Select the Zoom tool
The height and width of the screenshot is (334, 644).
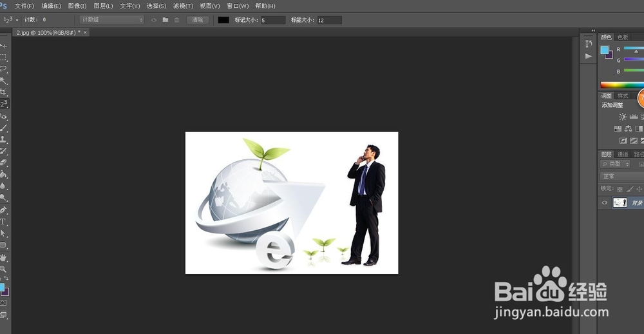tap(3, 269)
